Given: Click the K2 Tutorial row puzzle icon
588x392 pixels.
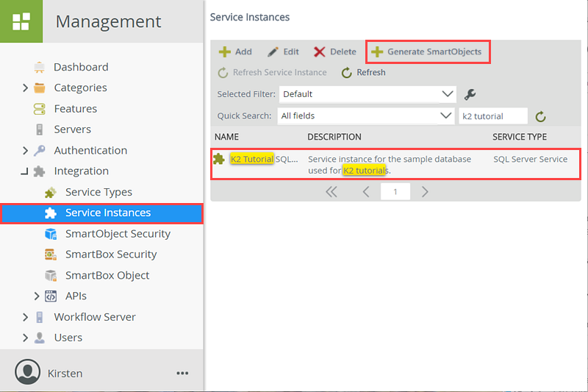Looking at the screenshot, I should (x=218, y=159).
